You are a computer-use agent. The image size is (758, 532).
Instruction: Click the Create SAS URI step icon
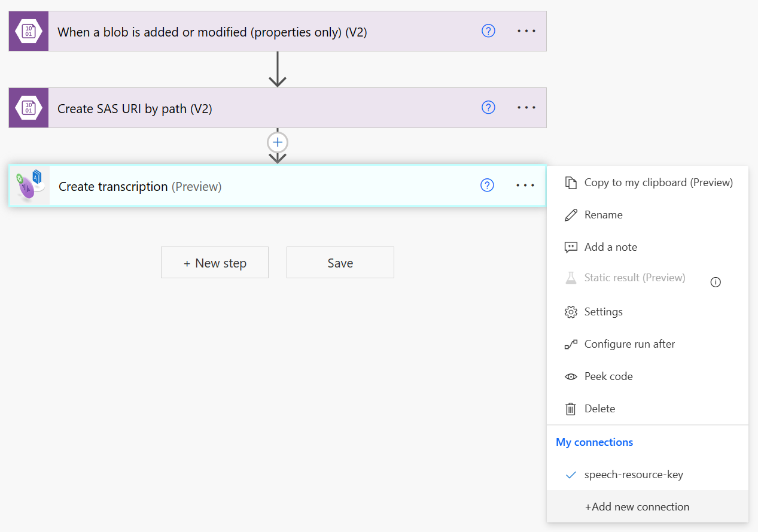coord(28,108)
